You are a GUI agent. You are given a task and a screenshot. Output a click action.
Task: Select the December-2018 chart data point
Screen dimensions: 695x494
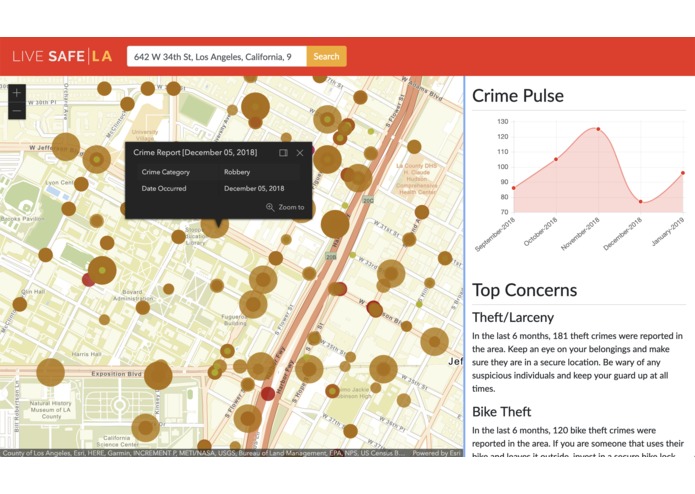(640, 202)
